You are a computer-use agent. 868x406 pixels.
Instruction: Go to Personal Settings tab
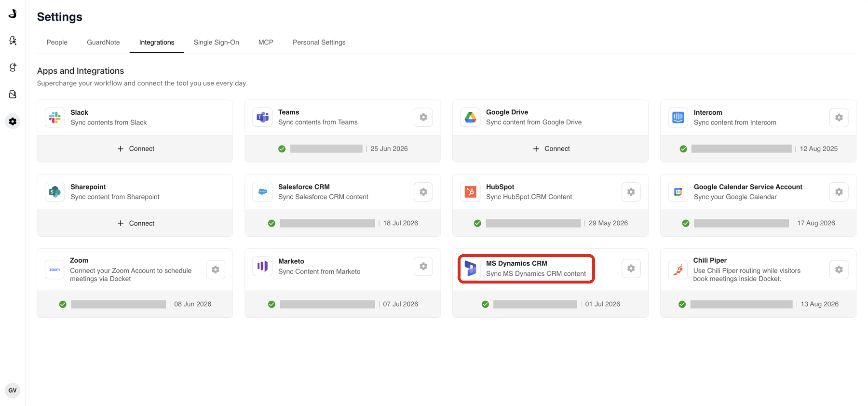coord(319,42)
